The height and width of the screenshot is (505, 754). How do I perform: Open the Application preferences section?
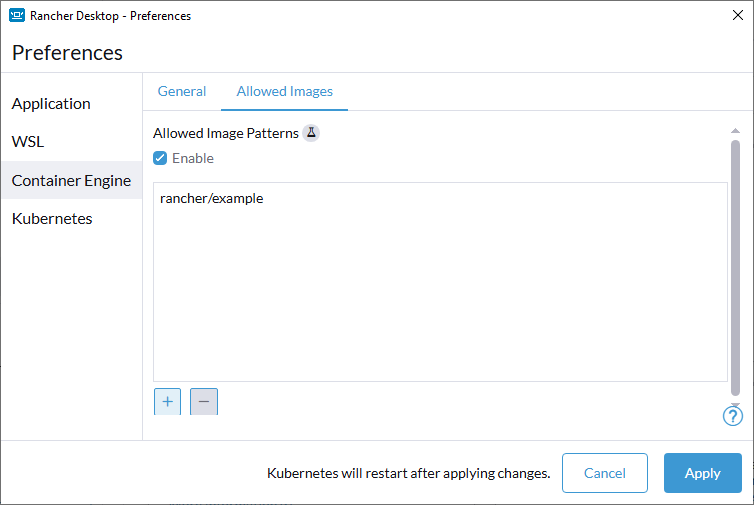pyautogui.click(x=51, y=104)
